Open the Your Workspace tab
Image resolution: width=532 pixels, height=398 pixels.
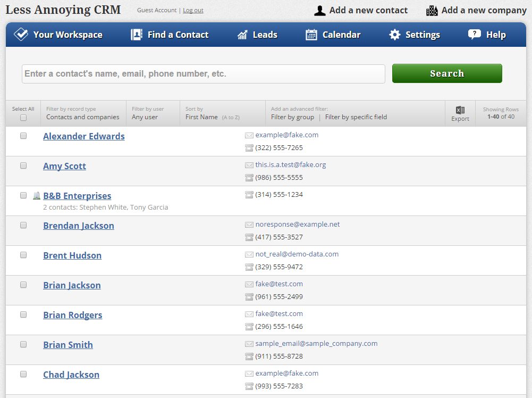pyautogui.click(x=58, y=35)
